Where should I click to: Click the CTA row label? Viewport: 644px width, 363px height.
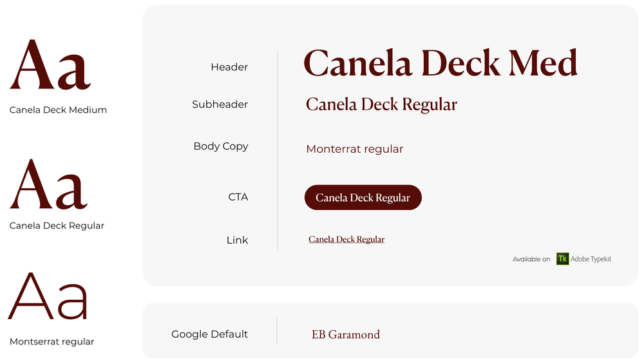(x=238, y=197)
